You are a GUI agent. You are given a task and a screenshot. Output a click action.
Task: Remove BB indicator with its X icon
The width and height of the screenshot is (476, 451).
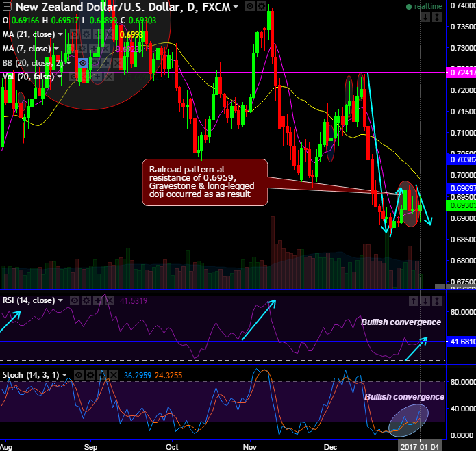[x=118, y=63]
